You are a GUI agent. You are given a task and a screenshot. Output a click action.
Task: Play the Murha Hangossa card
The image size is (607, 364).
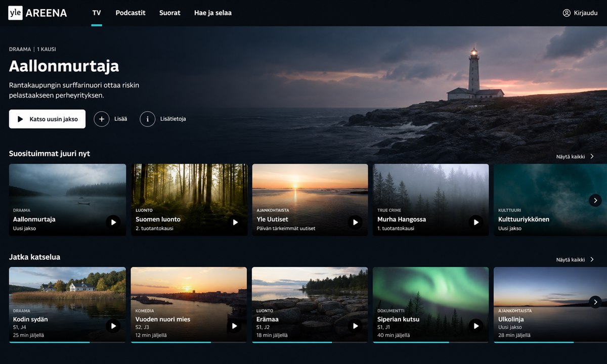pos(476,222)
